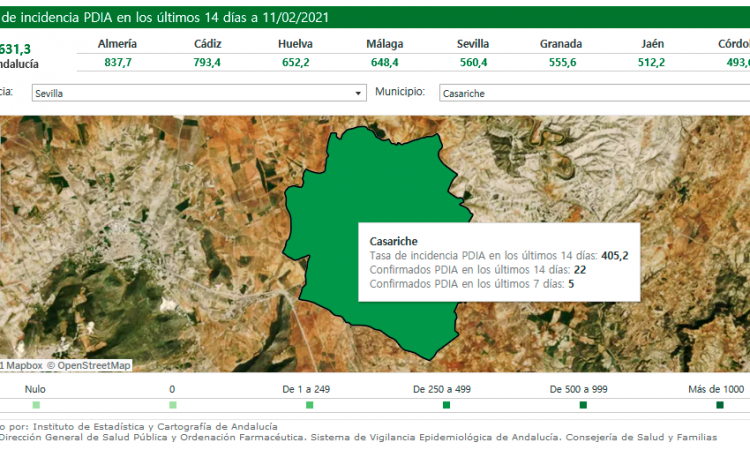The image size is (750, 450).
Task: Select the Almería province header
Action: tap(119, 45)
